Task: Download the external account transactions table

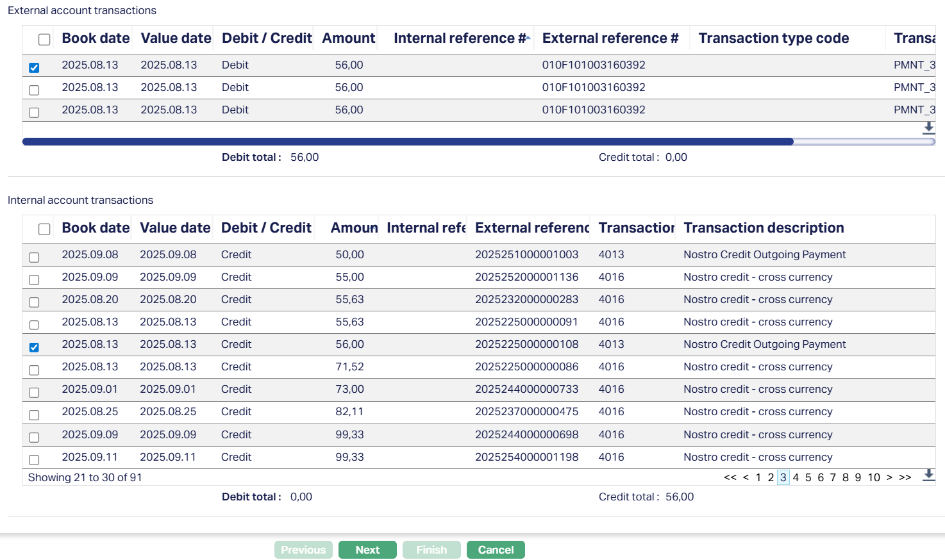Action: 928,128
